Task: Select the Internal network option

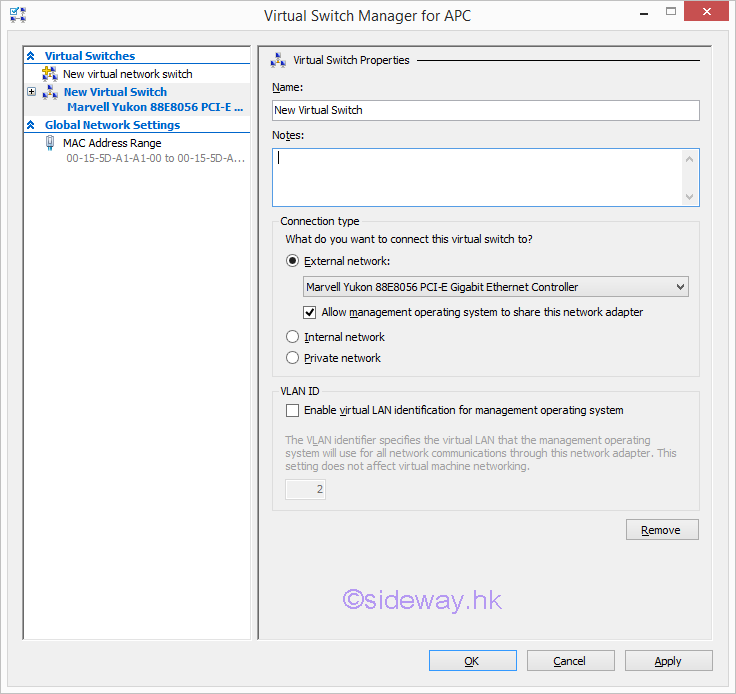Action: pyautogui.click(x=293, y=337)
